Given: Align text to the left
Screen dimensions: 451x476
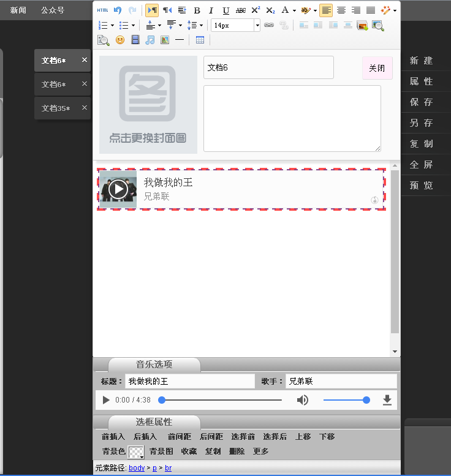Looking at the screenshot, I should [x=326, y=10].
